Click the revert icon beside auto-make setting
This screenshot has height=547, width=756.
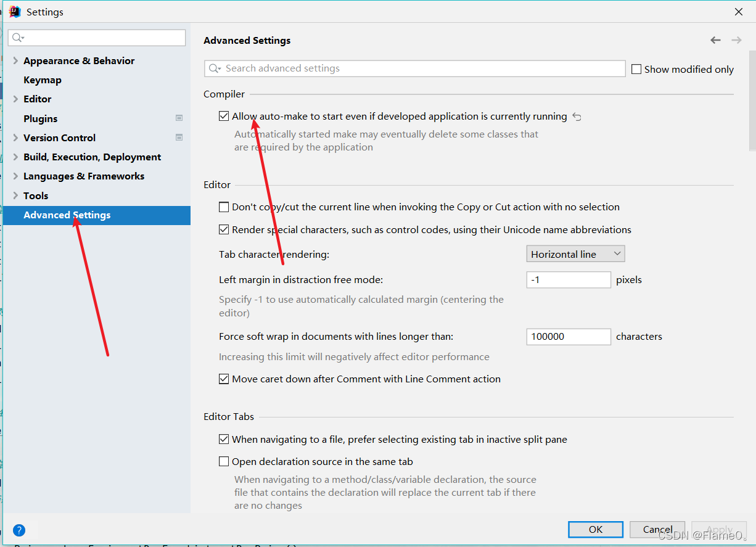coord(577,117)
